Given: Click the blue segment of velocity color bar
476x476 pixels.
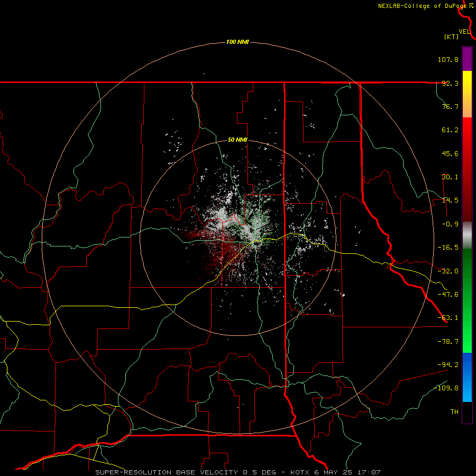Looking at the screenshot, I should [467, 377].
